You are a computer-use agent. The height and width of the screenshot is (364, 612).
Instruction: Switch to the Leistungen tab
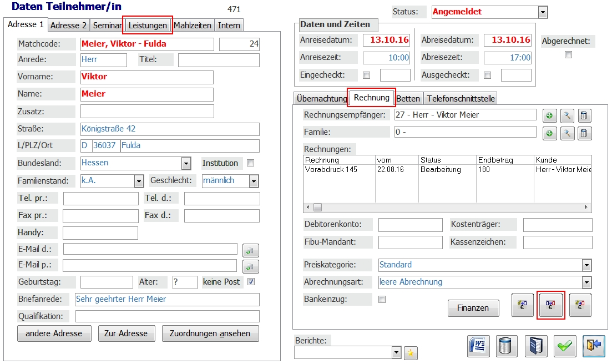148,25
